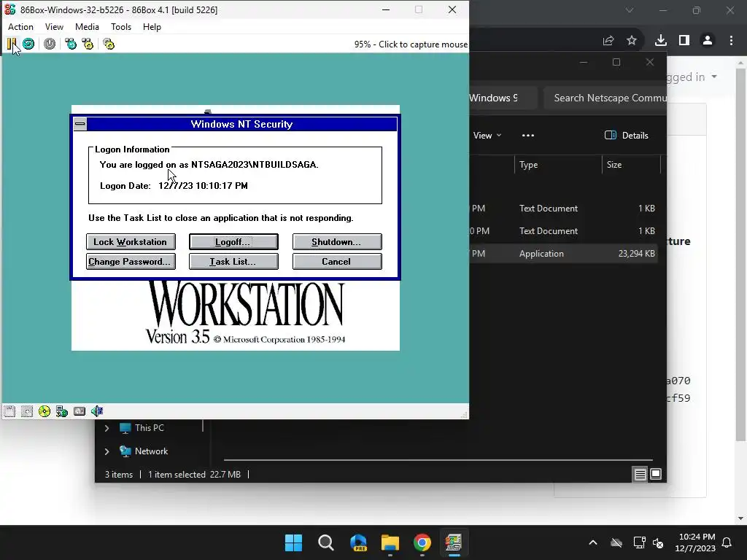This screenshot has height=560, width=747.
Task: Click the gray ACPI power button icon
Action: pyautogui.click(x=50, y=44)
